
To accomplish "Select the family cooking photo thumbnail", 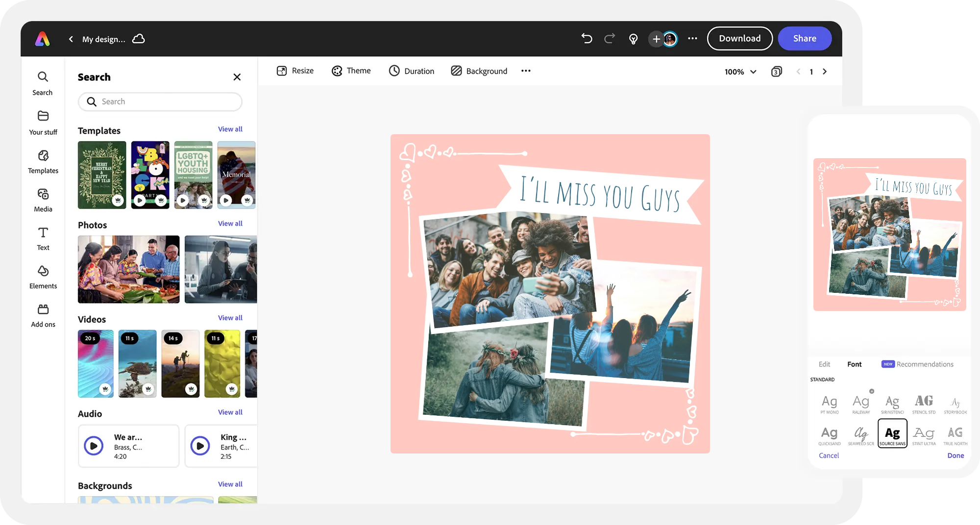I will pos(129,269).
